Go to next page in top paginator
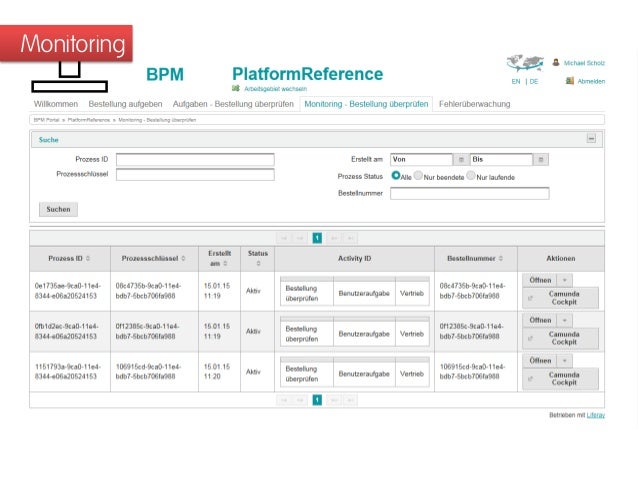This screenshot has height=479, width=638. (x=334, y=238)
